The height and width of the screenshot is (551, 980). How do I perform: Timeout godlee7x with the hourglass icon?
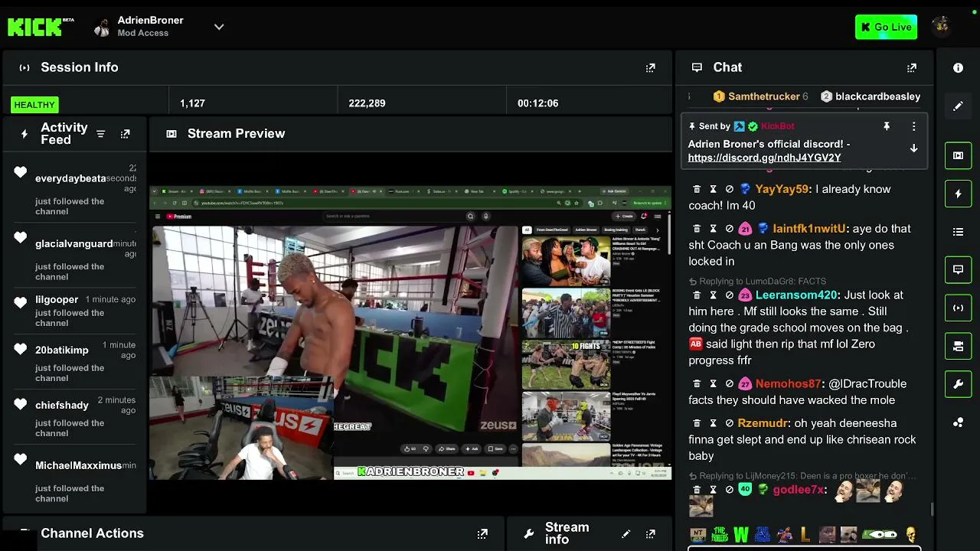point(713,490)
